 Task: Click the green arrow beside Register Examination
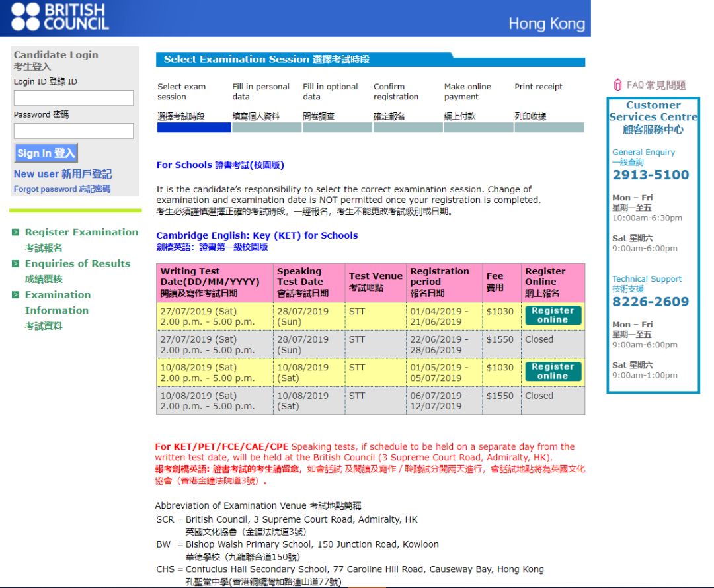15,232
